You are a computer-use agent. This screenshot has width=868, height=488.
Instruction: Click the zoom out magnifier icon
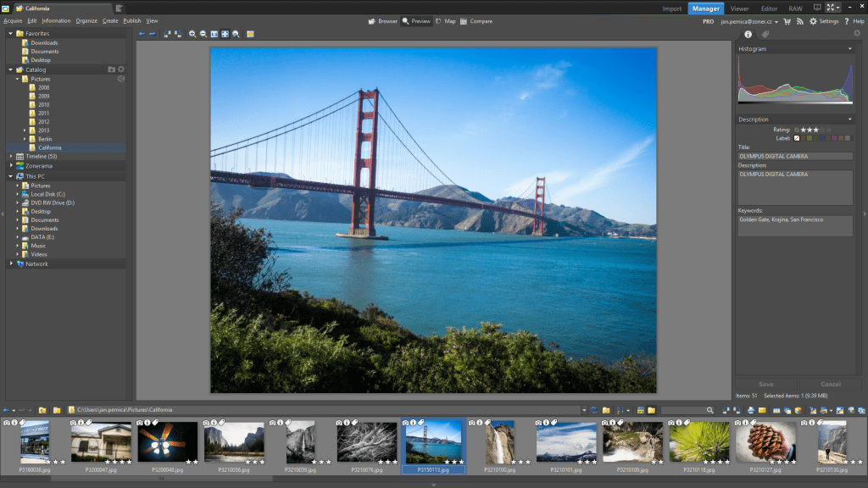click(x=203, y=34)
